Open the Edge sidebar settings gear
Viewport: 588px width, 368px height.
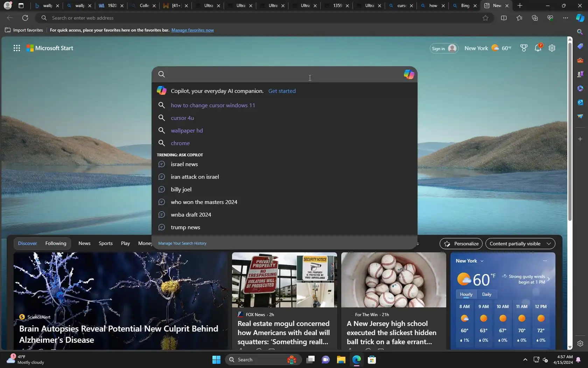[x=580, y=343]
